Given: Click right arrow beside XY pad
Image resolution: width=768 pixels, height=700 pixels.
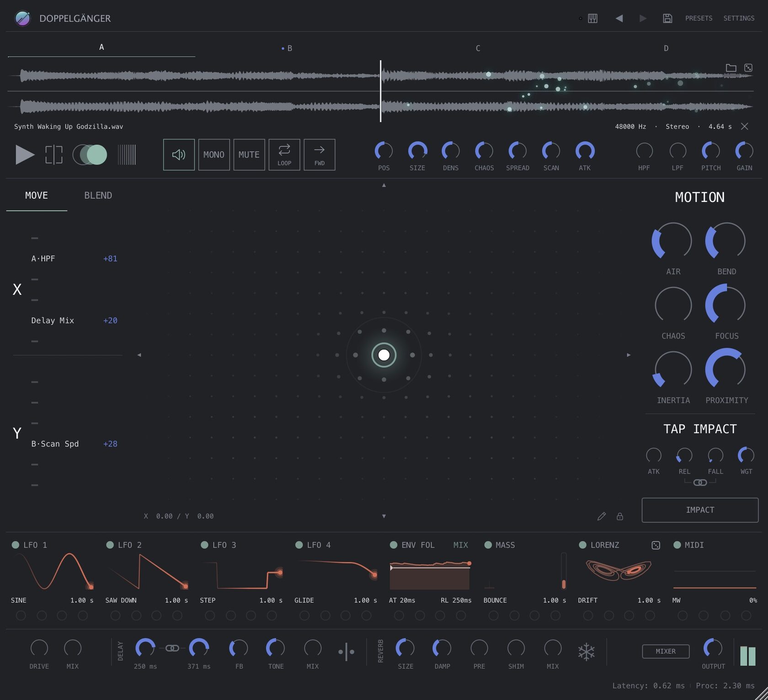Looking at the screenshot, I should [629, 355].
